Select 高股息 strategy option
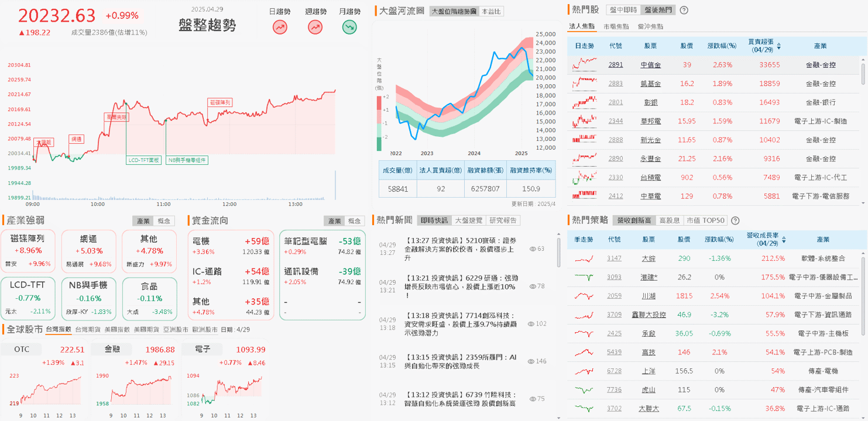The height and width of the screenshot is (421, 868). pyautogui.click(x=669, y=220)
